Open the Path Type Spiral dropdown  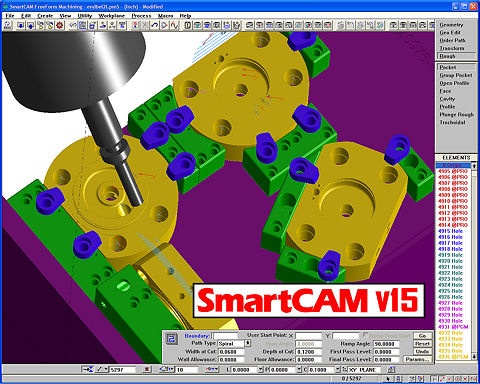coord(248,343)
